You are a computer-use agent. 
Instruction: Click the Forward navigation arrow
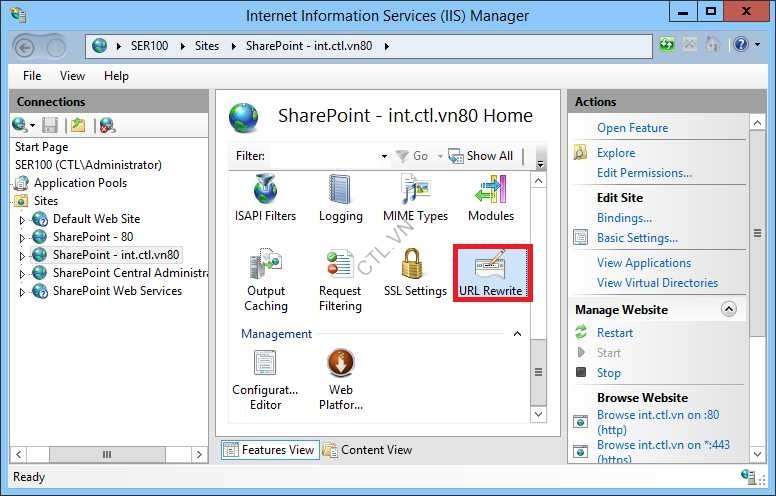pyautogui.click(x=55, y=48)
